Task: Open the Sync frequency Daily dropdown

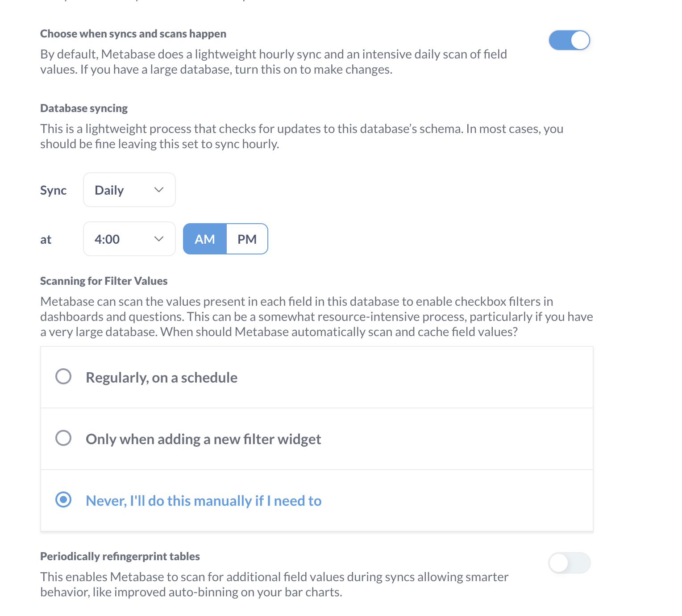Action: click(x=129, y=190)
